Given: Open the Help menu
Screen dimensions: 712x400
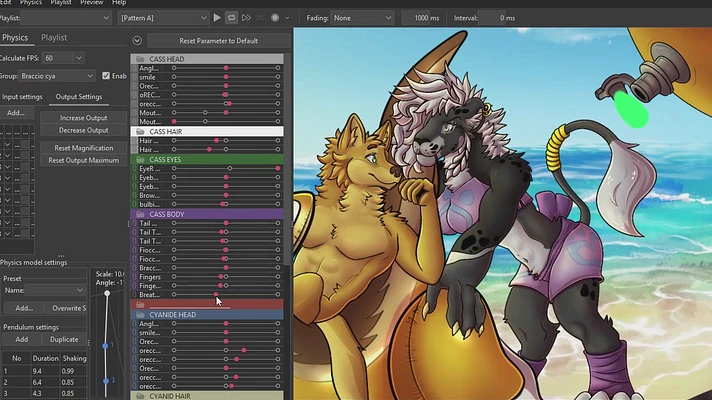Looking at the screenshot, I should (x=119, y=3).
